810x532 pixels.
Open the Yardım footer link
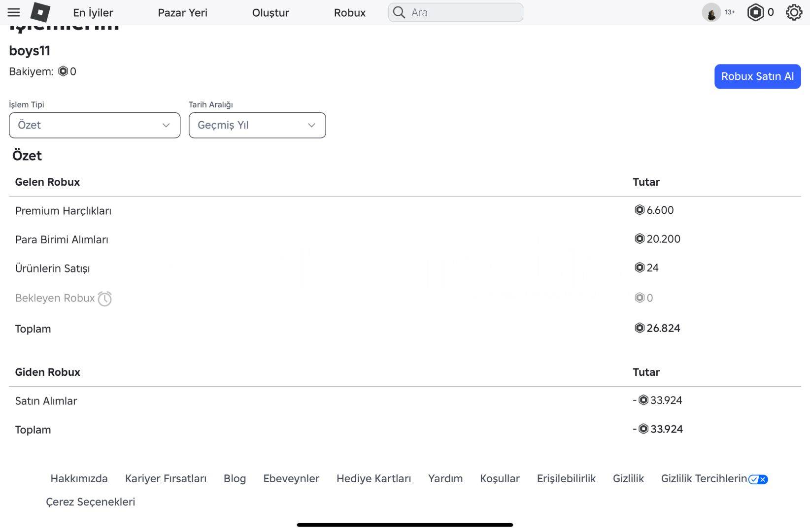point(445,479)
